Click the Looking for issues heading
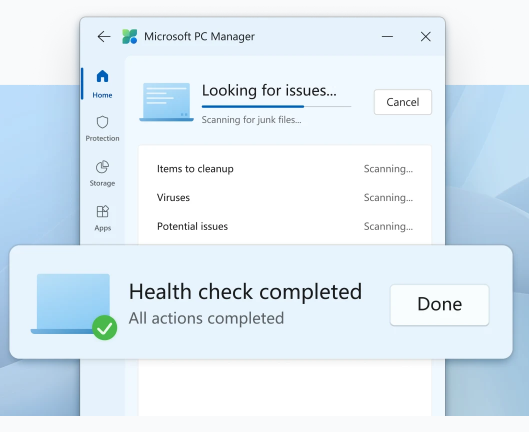529x432 pixels. pos(269,90)
